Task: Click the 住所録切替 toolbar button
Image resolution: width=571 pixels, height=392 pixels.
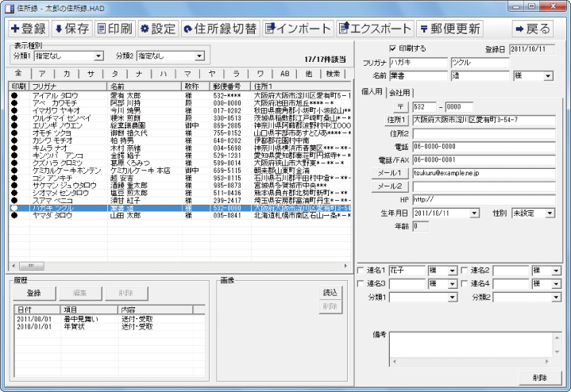Action: tap(220, 29)
